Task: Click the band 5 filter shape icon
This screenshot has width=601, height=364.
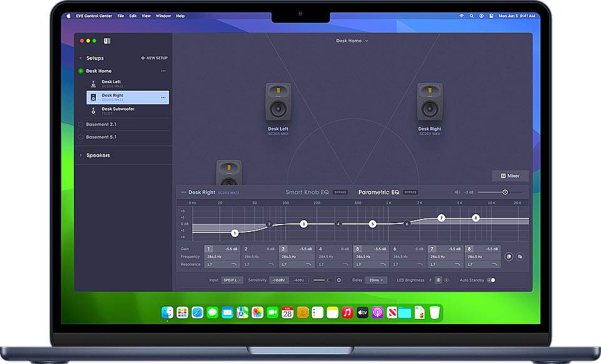Action: pos(383,264)
